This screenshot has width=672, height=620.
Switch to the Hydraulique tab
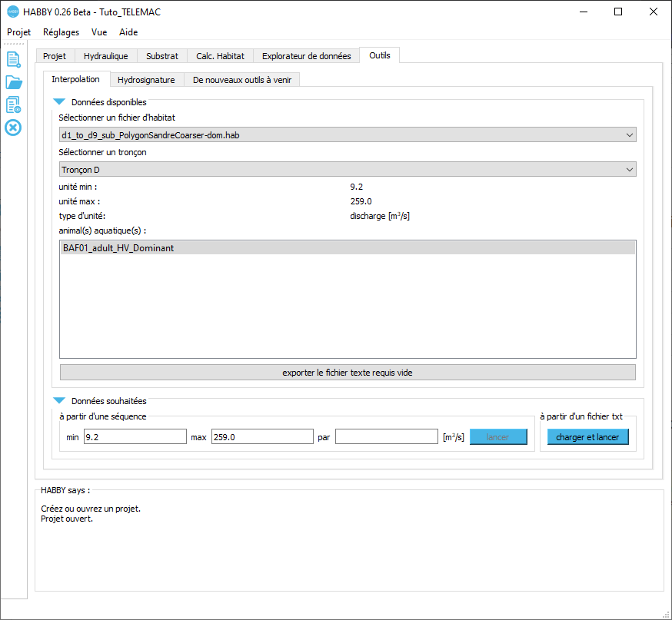105,56
